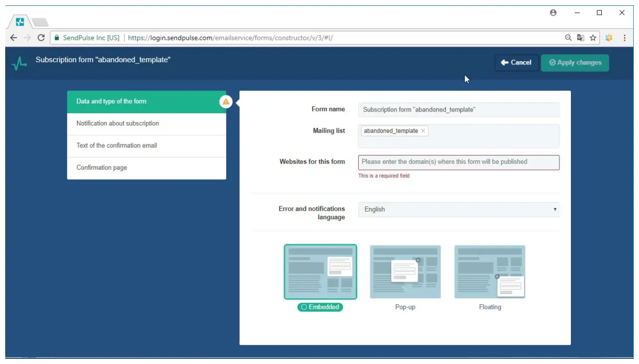
Task: Open the Mailing list selection field
Action: pyautogui.click(x=487, y=136)
